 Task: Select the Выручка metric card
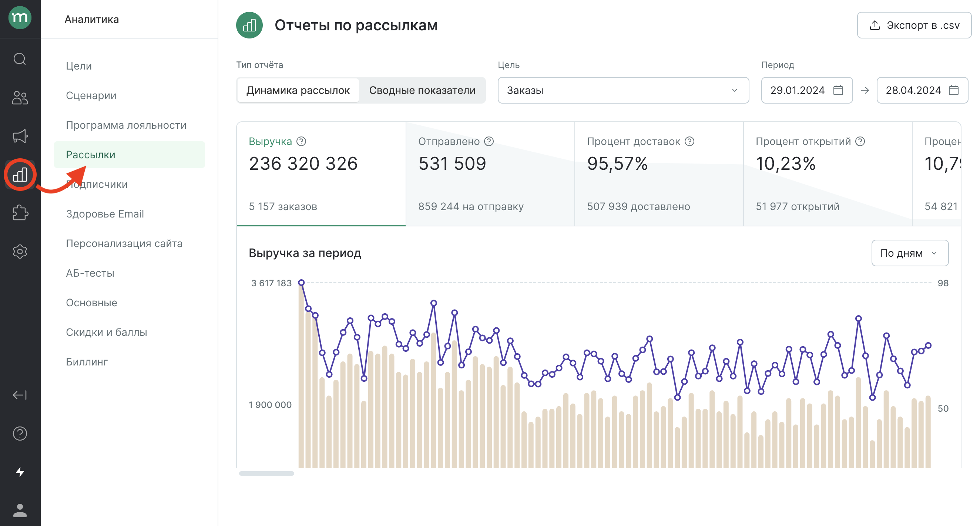pos(321,174)
